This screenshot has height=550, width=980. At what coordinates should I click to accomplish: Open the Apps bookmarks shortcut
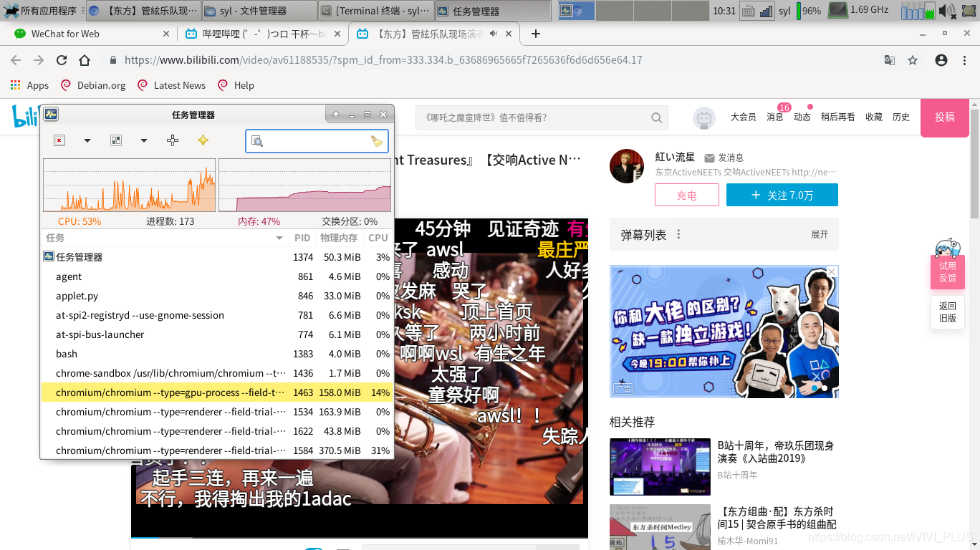(29, 85)
